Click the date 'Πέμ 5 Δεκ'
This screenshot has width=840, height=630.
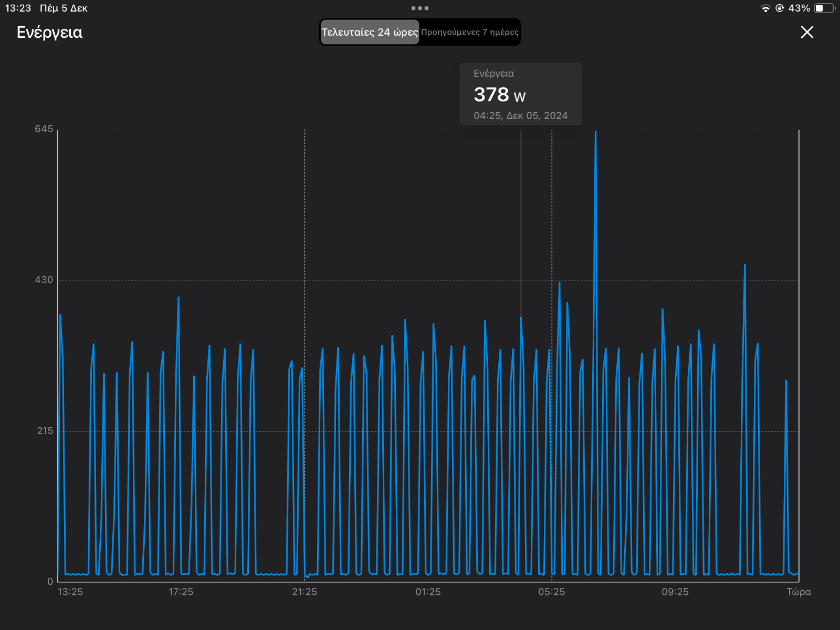click(64, 8)
